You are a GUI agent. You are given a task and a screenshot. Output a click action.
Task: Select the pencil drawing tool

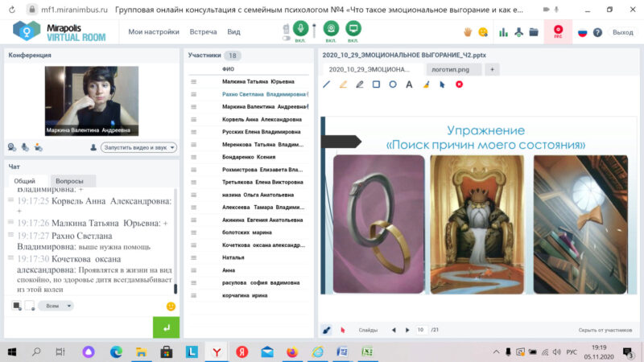tap(359, 84)
